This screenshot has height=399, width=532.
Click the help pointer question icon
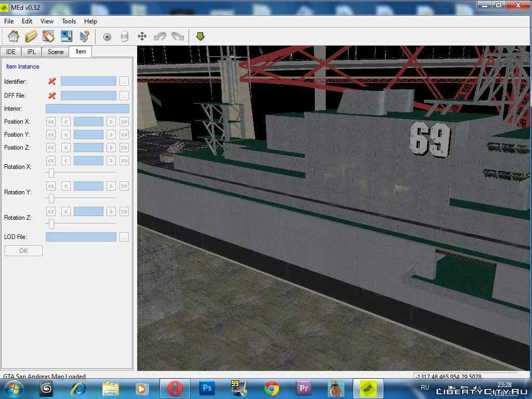84,36
